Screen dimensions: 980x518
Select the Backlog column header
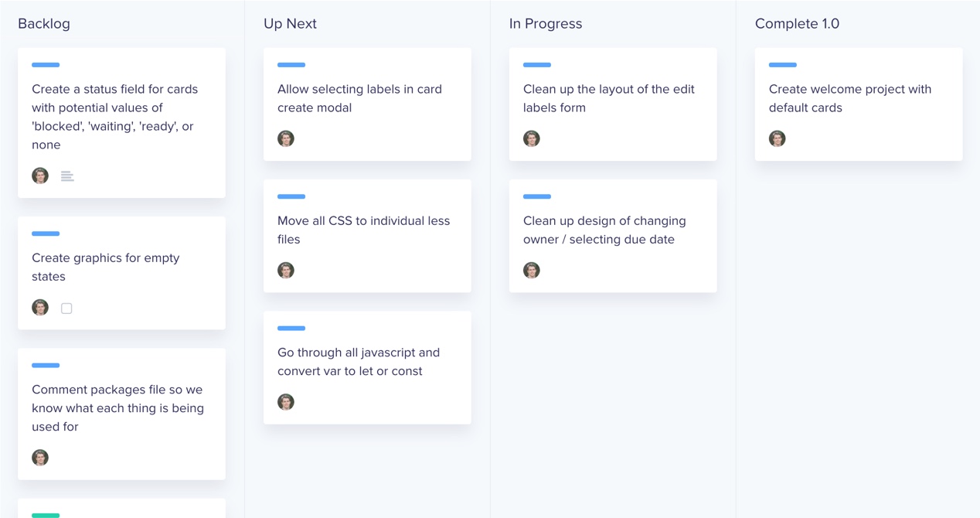click(44, 24)
